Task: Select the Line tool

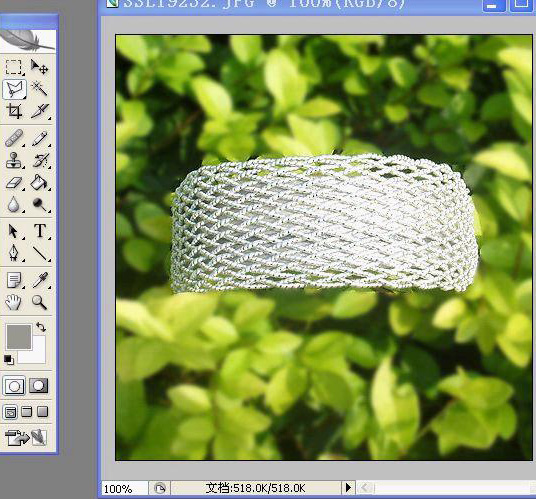Action: pos(40,253)
